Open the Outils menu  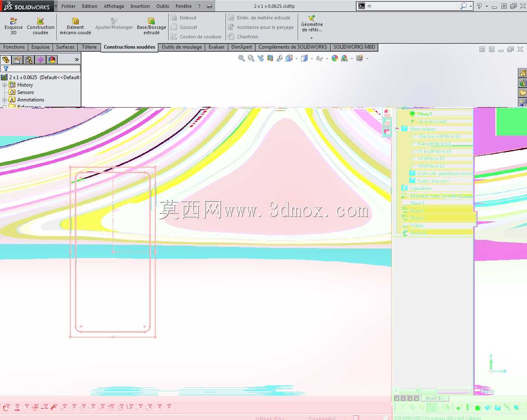(x=162, y=6)
